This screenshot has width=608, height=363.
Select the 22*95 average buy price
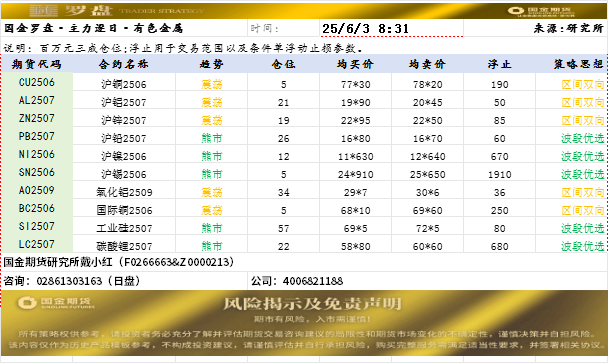tap(356, 120)
